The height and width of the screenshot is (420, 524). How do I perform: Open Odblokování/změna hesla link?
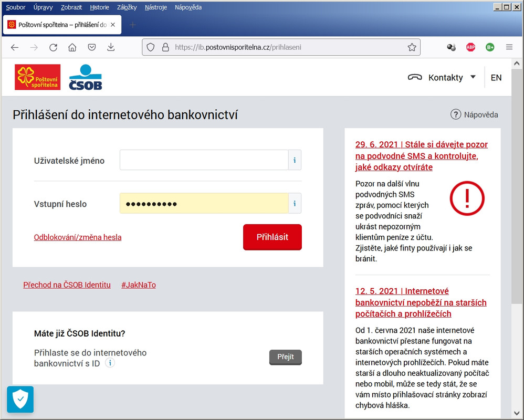78,237
